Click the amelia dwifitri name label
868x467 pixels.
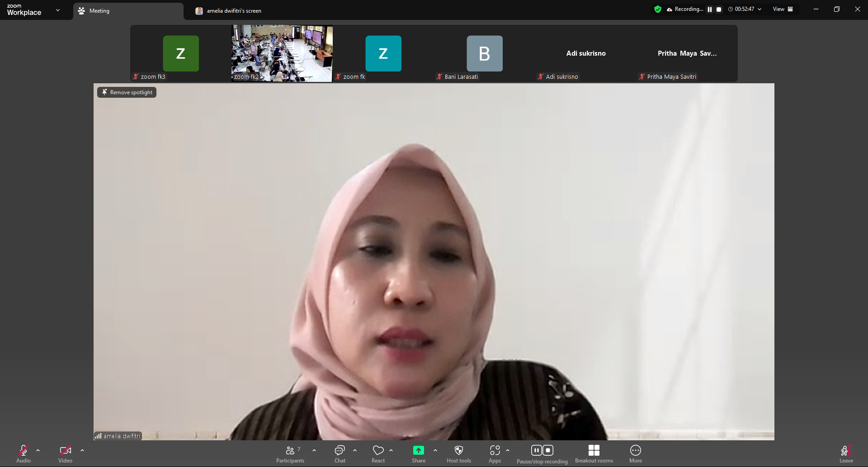tap(122, 436)
